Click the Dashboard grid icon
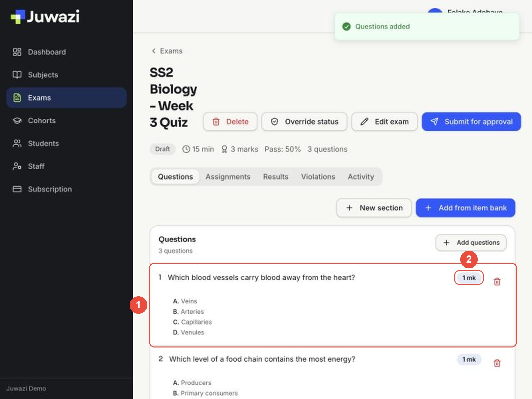The width and height of the screenshot is (532, 399). click(17, 52)
